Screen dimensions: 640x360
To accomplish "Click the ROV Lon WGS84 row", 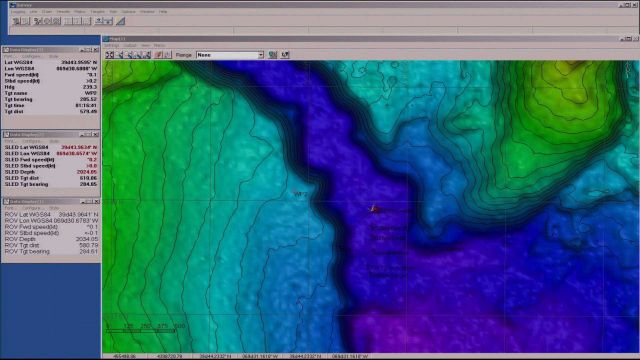I will (51, 220).
